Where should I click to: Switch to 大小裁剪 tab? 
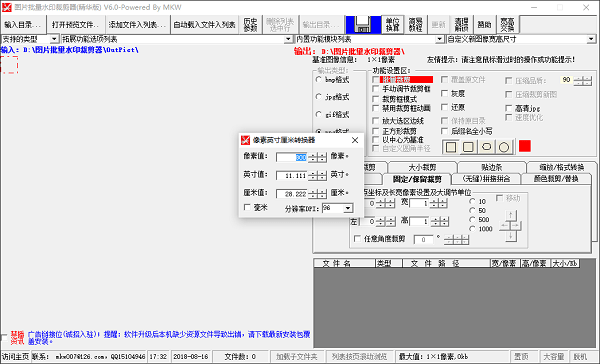click(x=422, y=167)
